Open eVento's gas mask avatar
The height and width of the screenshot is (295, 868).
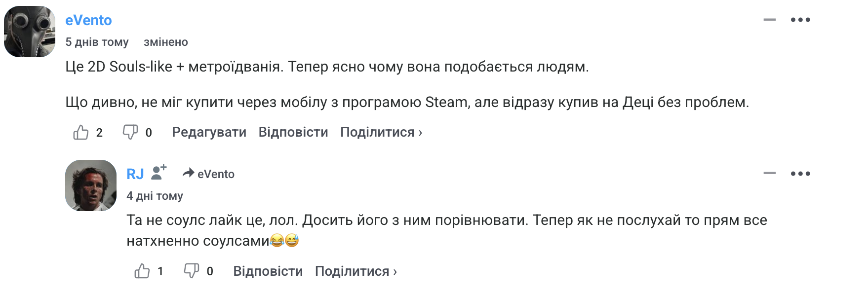30,32
